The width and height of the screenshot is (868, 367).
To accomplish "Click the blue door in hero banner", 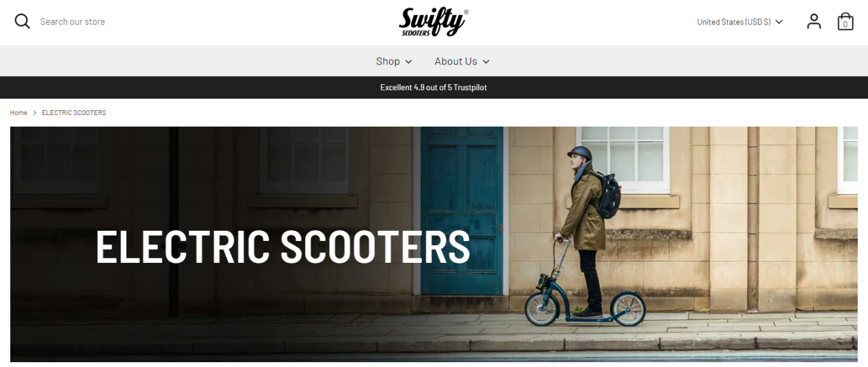I will click(x=462, y=212).
